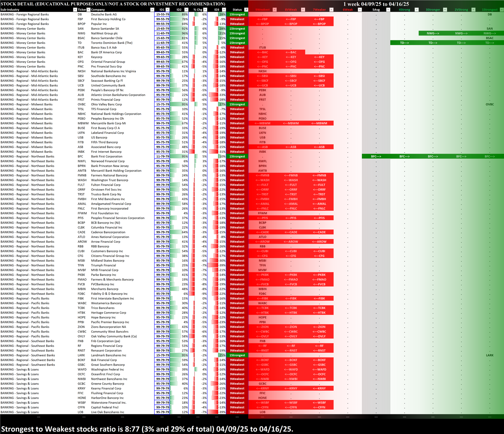This screenshot has height=434, width=504.
Task: Expand the Company column filter arrow
Action: (x=152, y=10)
